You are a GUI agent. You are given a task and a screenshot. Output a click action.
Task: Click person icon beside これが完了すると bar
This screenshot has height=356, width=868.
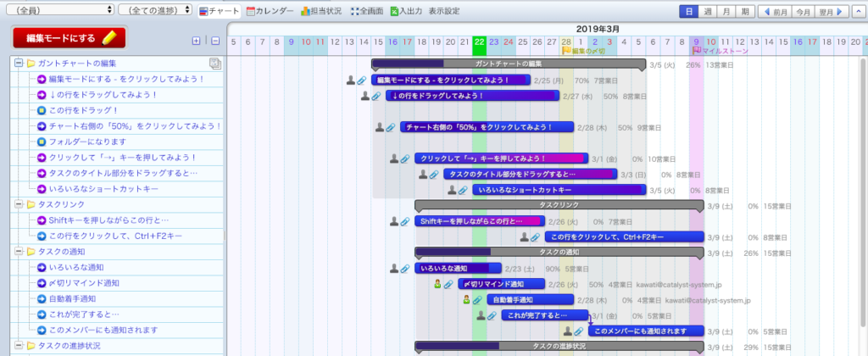point(479,315)
